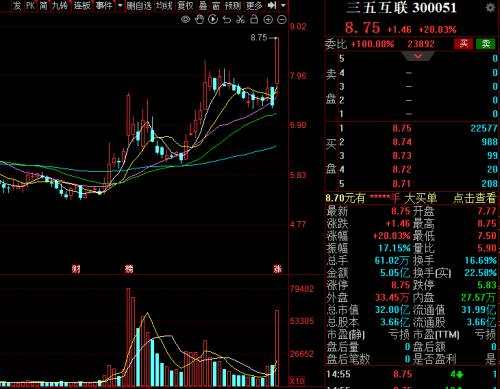The width and height of the screenshot is (500, 389).
Task: Select the hand pan tool
Action: tap(199, 20)
